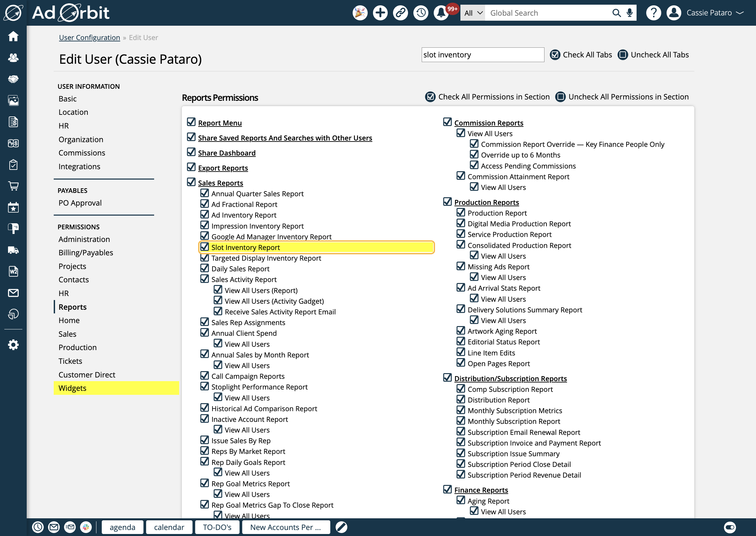Click the slot inventory filter field
This screenshot has height=536, width=756.
point(482,55)
